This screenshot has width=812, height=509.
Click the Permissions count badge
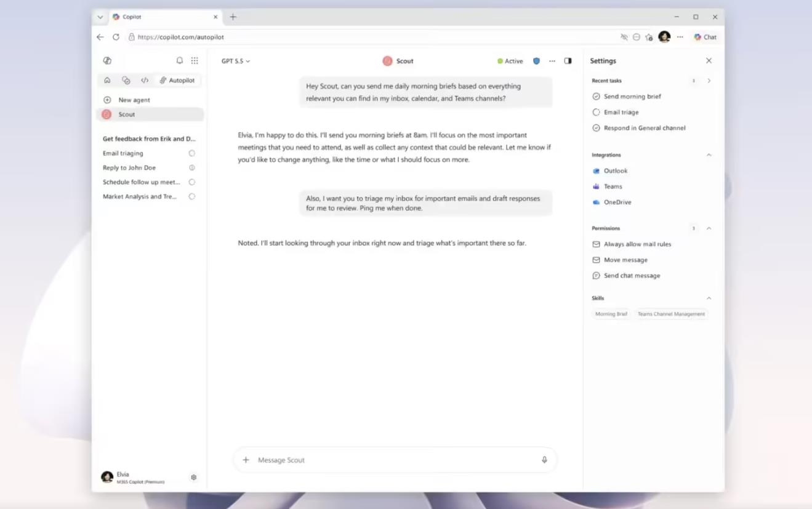coord(693,228)
